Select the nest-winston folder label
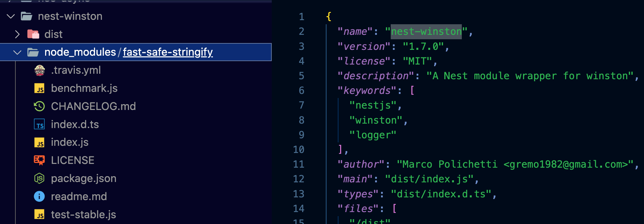Viewport: 644px width, 224px height. pos(70,16)
